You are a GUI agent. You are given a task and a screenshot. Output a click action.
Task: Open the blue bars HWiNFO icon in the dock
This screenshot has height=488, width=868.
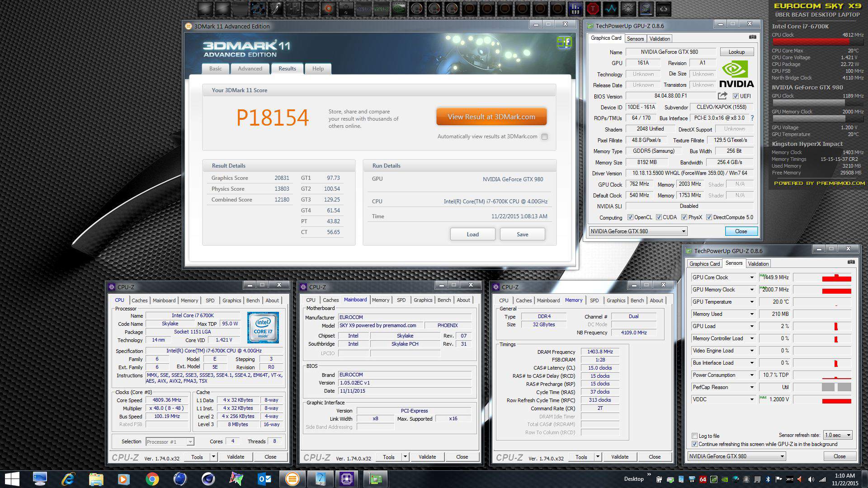click(x=576, y=9)
